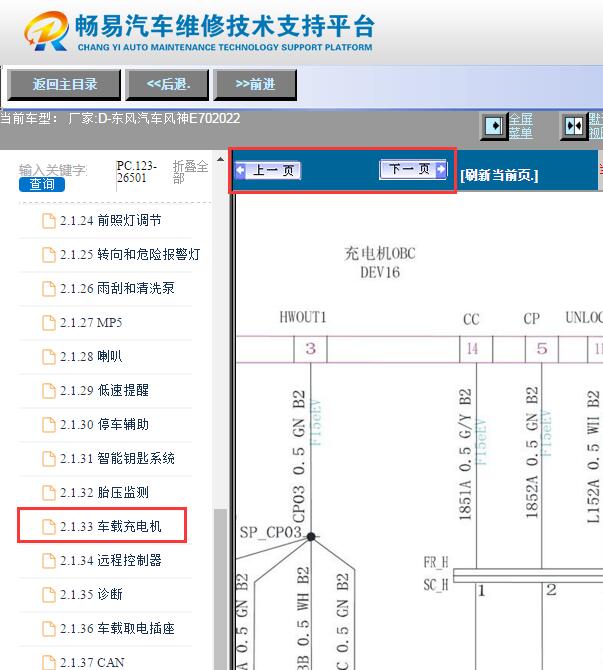Click page icon beside 2.1.25

tap(49, 255)
